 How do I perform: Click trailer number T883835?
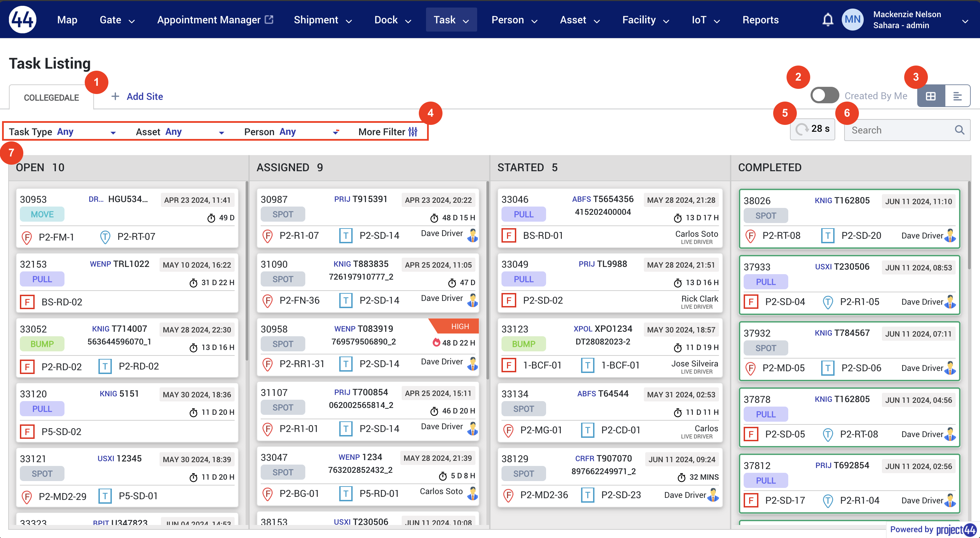coord(370,264)
